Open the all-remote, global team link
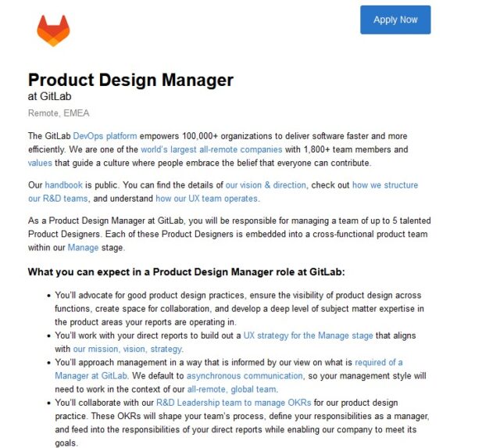 pyautogui.click(x=232, y=389)
